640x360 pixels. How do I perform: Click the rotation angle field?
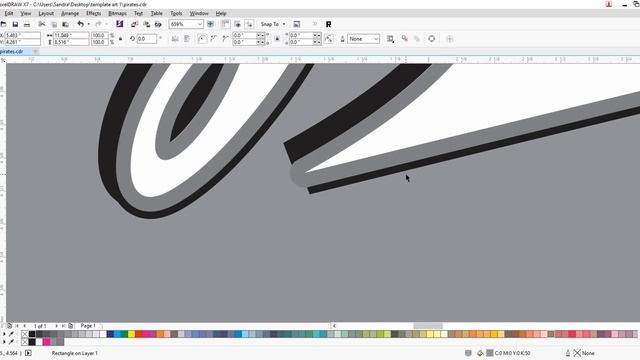147,39
